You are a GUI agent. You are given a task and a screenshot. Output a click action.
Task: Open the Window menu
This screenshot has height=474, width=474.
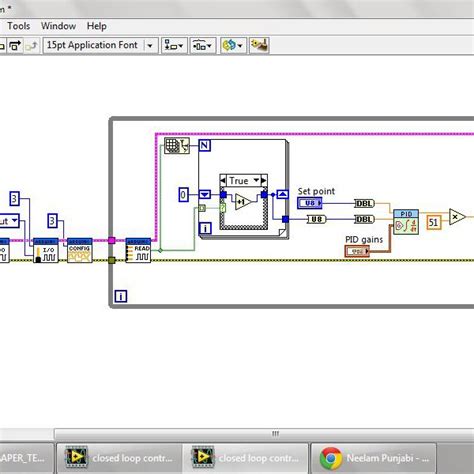[58, 26]
